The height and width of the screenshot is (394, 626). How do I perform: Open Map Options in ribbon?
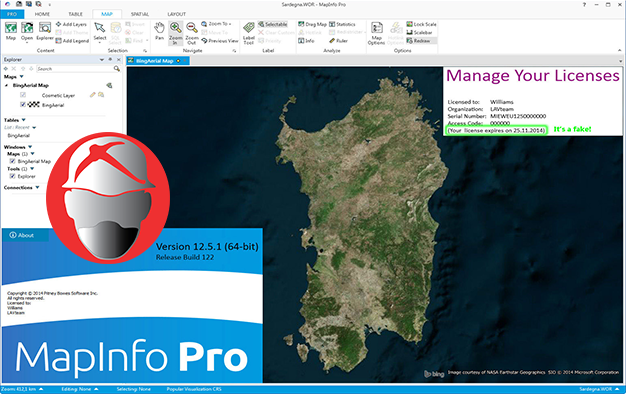click(x=376, y=33)
